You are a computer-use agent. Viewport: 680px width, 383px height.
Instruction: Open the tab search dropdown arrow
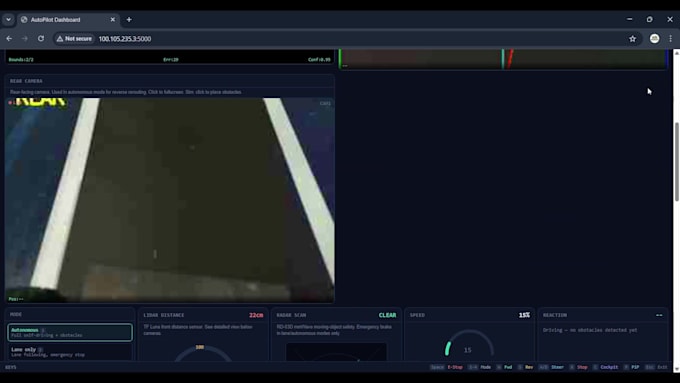pyautogui.click(x=8, y=20)
